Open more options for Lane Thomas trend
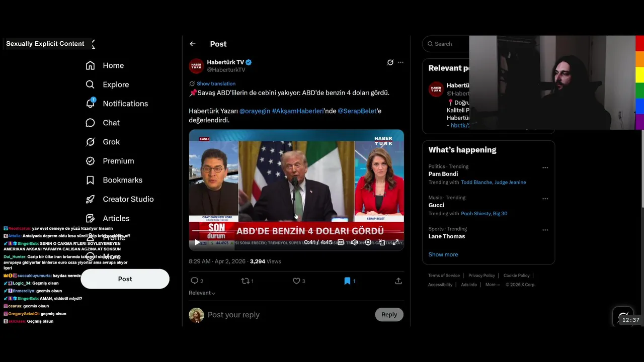644x362 pixels. coord(545,230)
